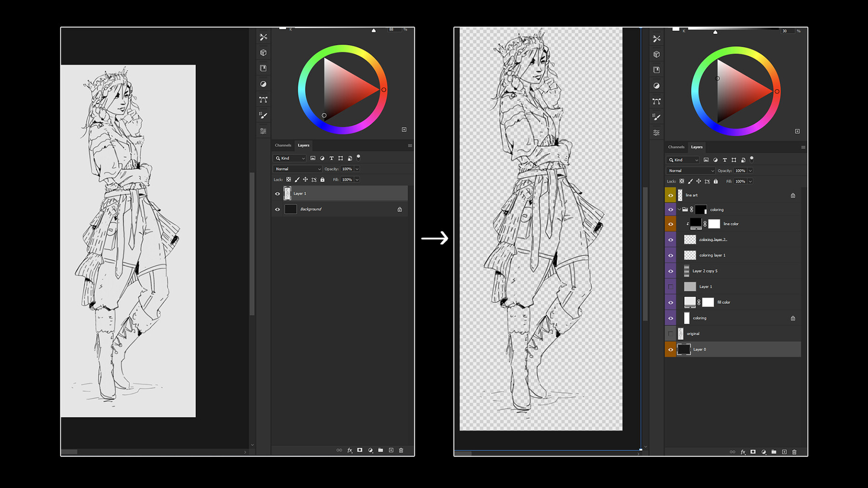Create a new layer
The height and width of the screenshot is (488, 868).
click(x=391, y=450)
